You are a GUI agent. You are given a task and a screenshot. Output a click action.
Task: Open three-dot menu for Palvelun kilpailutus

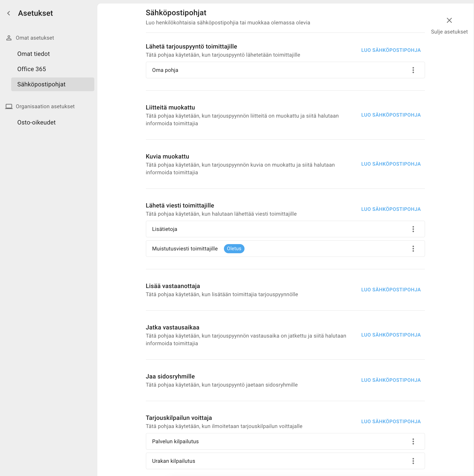tap(413, 441)
